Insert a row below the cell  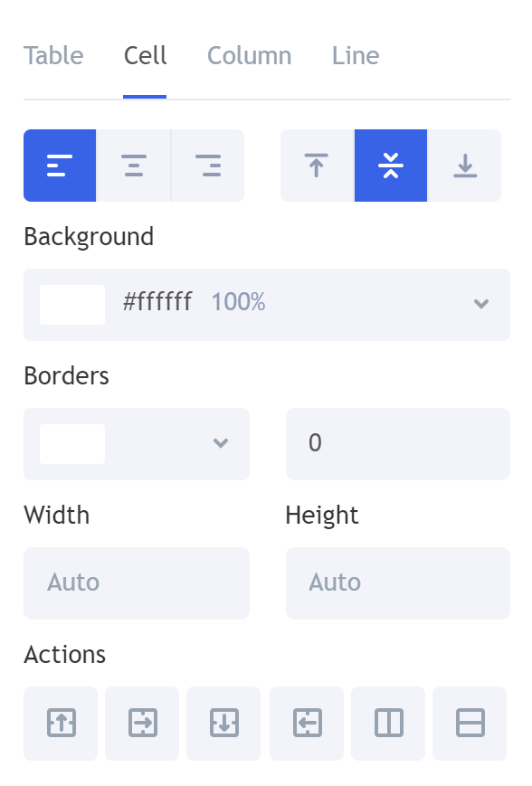(223, 723)
